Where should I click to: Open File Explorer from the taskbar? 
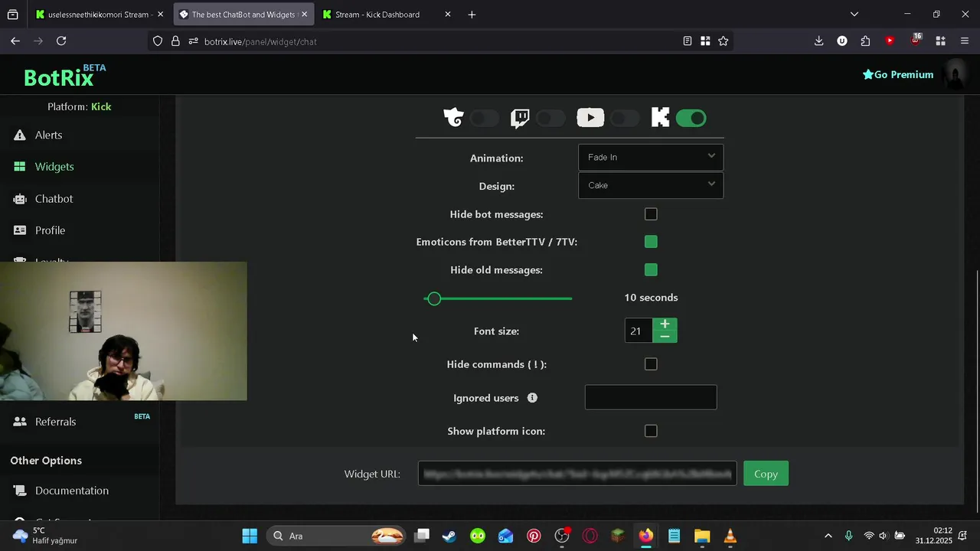702,536
